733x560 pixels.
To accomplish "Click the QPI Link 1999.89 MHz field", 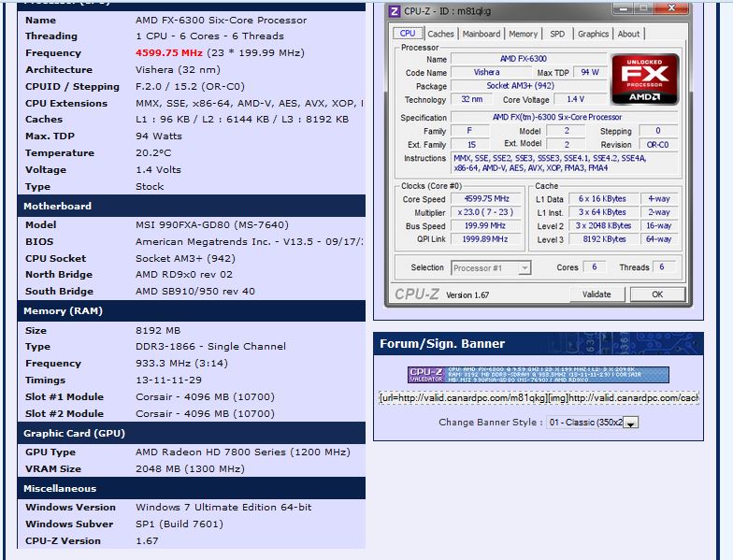I will coord(486,239).
